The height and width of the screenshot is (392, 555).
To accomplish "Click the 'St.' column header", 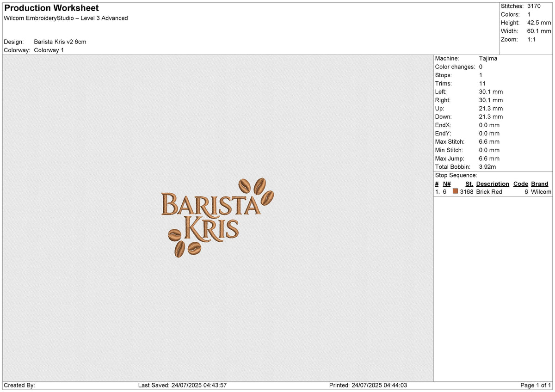I will pyautogui.click(x=469, y=184).
